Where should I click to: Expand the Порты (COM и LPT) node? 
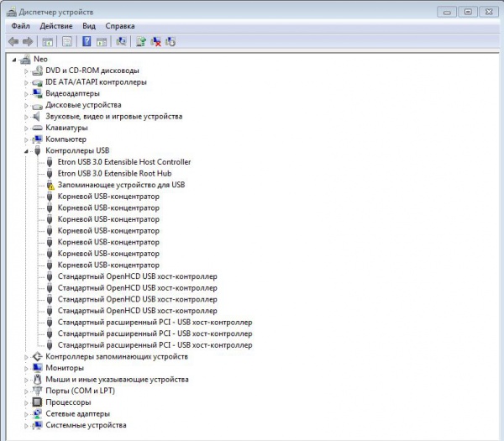pos(26,391)
